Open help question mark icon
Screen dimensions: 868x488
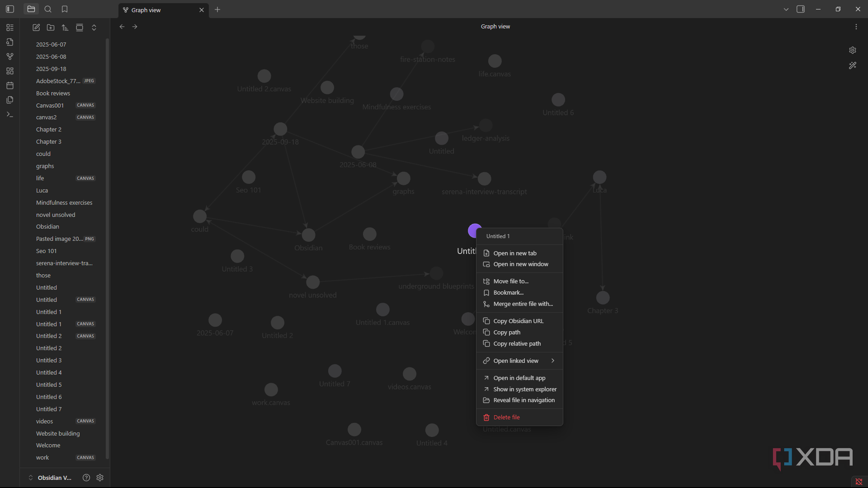86,478
